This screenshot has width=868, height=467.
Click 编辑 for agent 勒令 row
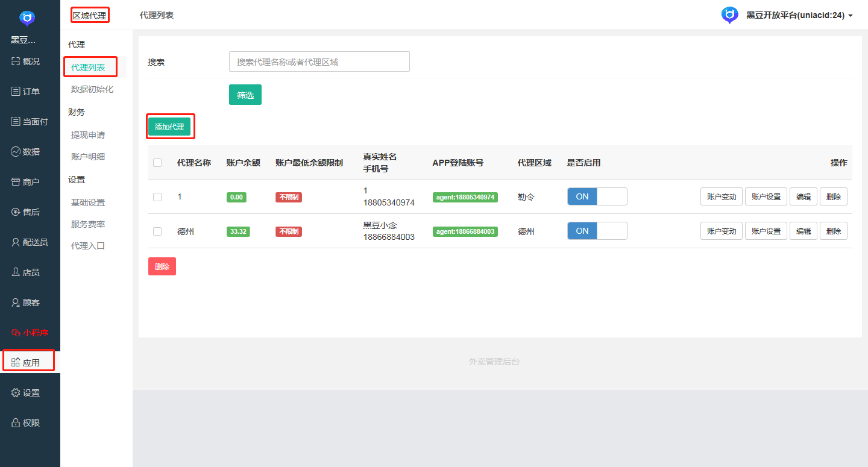(x=804, y=196)
